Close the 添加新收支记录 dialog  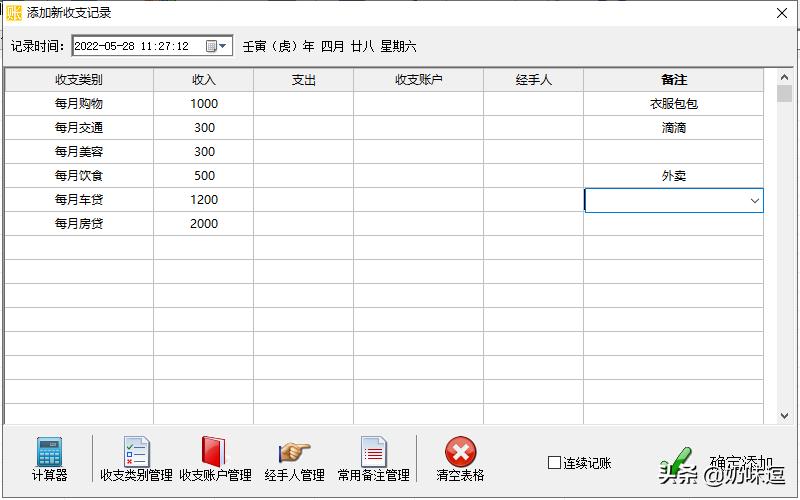tap(782, 13)
